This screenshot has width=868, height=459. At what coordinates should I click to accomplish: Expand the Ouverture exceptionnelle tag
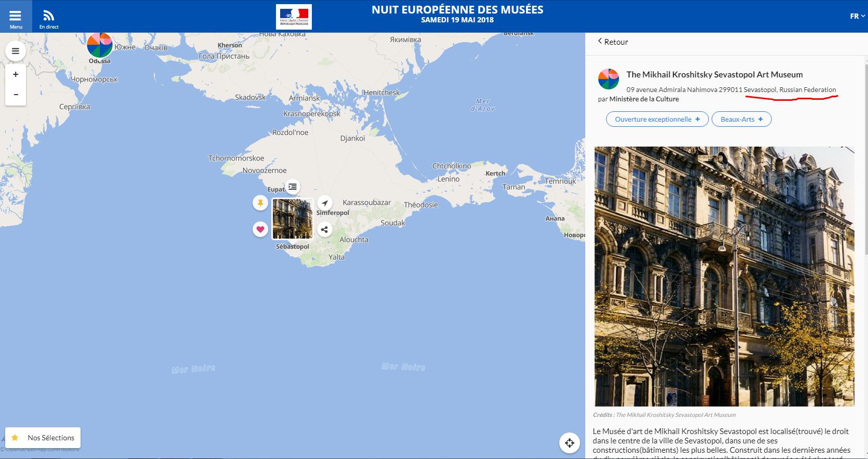point(657,119)
